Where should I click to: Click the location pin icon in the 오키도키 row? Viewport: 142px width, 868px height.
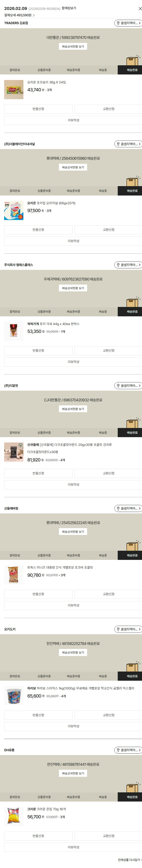[118, 629]
